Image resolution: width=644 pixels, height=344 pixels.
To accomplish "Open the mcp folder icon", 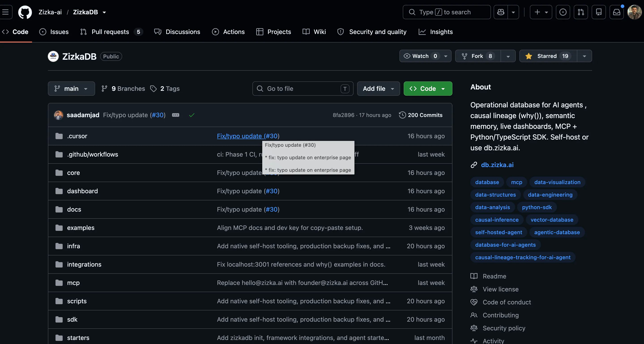I will (59, 282).
